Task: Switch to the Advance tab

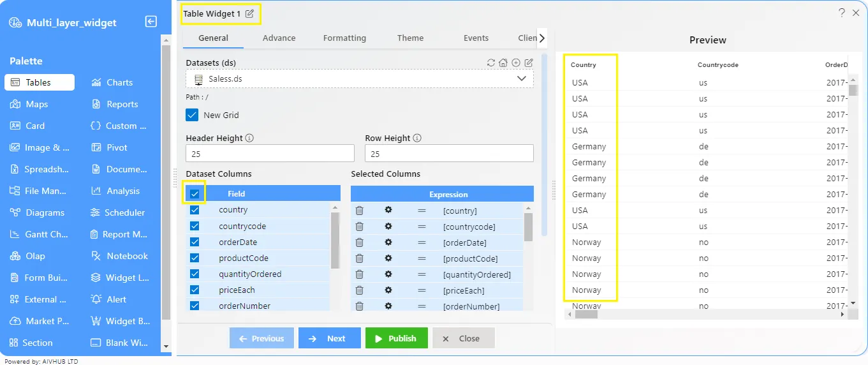Action: [279, 38]
